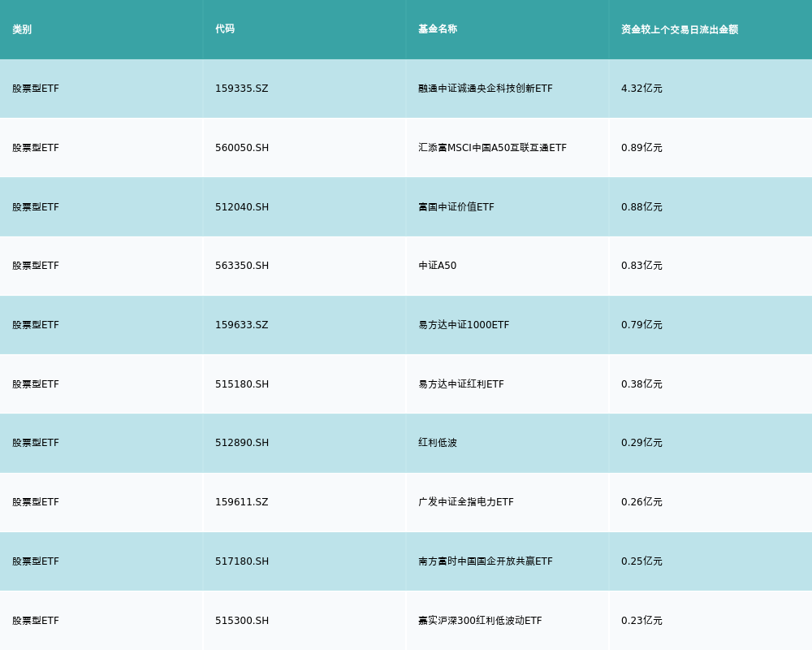812x650 pixels.
Task: Select code 512040.SH
Action: [x=242, y=207]
